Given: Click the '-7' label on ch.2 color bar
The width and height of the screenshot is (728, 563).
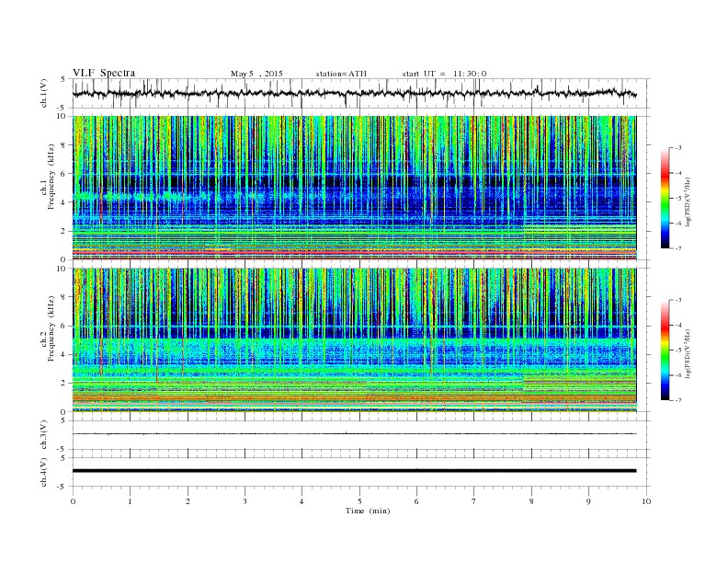Looking at the screenshot, I should click(x=678, y=400).
